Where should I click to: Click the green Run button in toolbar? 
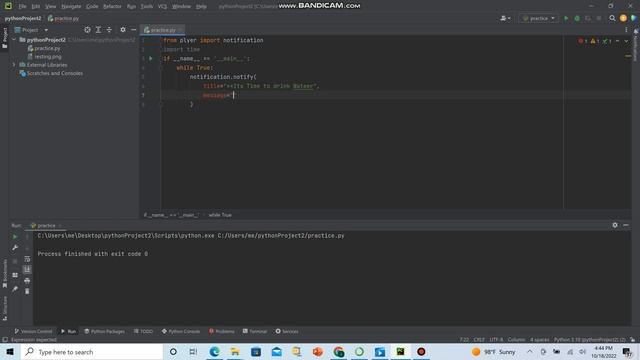pyautogui.click(x=566, y=18)
